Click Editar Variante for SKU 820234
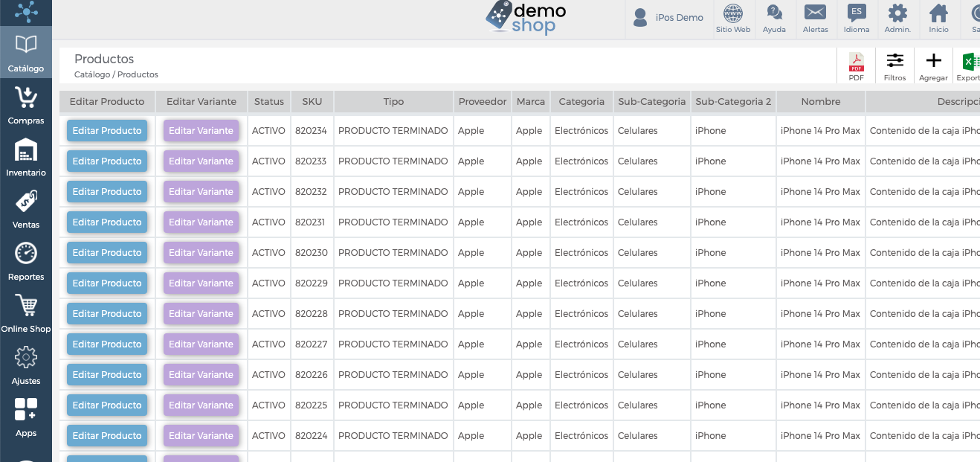The width and height of the screenshot is (980, 462). 202,131
